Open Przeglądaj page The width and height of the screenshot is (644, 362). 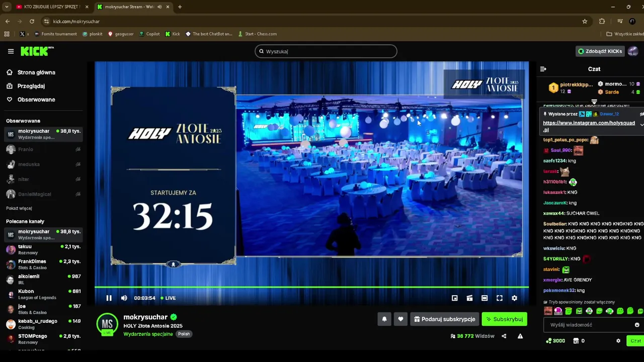point(31,86)
